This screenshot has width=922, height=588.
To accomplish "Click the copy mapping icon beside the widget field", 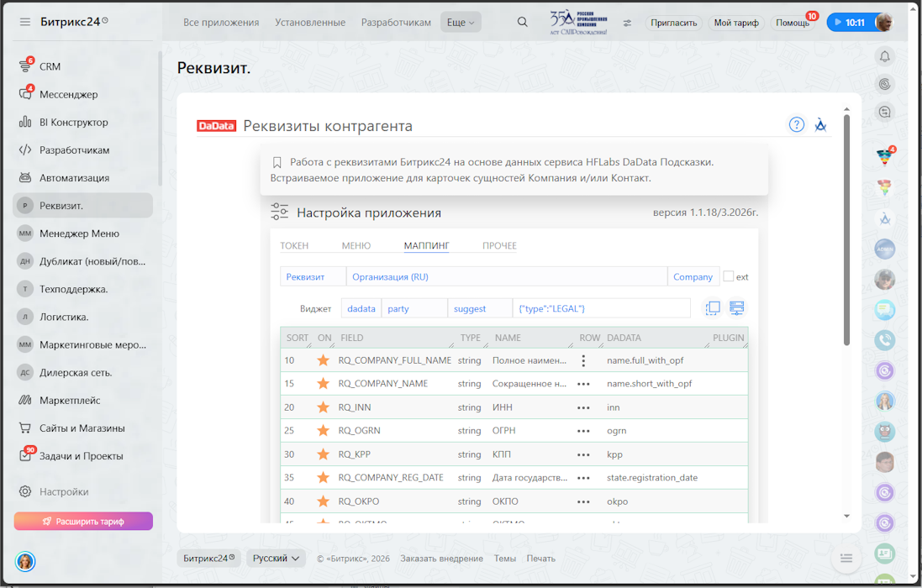I will tap(713, 308).
